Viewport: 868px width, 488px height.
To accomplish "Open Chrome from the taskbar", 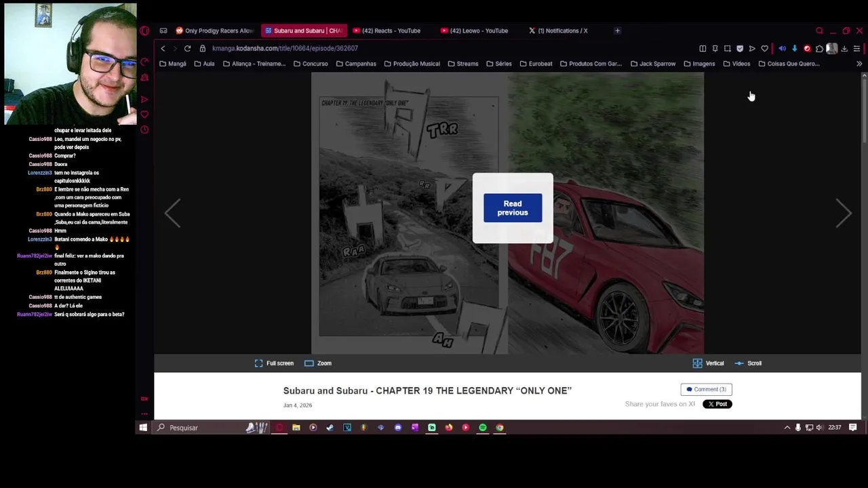I will coord(500,428).
